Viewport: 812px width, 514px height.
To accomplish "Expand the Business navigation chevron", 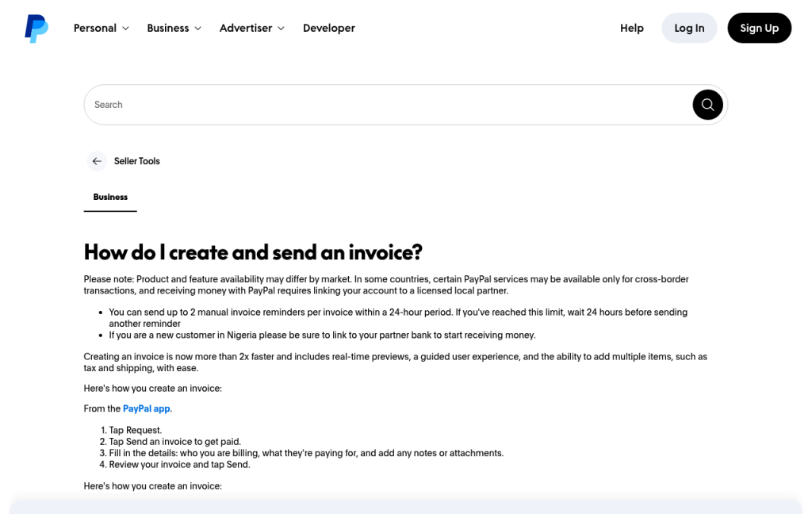I will [x=197, y=29].
